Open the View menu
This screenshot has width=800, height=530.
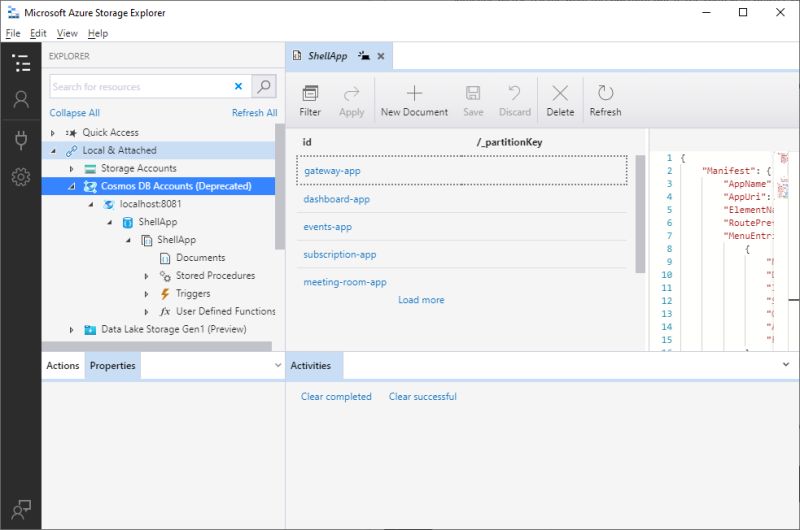[67, 33]
